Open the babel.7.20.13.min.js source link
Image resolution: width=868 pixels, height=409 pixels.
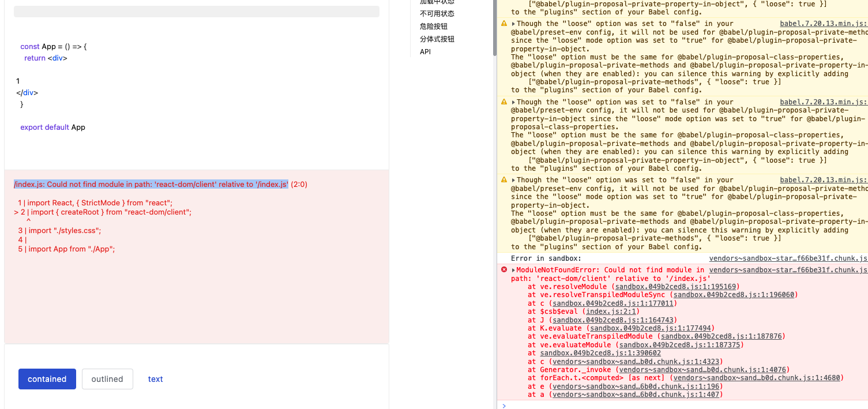click(x=824, y=24)
